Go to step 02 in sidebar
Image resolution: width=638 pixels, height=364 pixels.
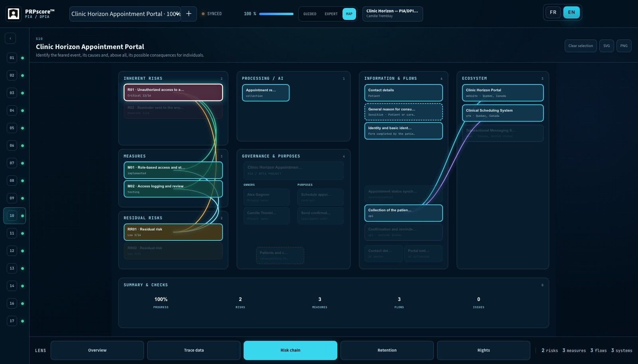click(x=12, y=75)
